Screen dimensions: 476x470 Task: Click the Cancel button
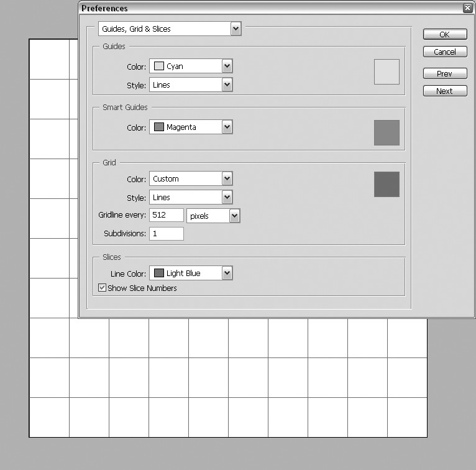pos(445,52)
